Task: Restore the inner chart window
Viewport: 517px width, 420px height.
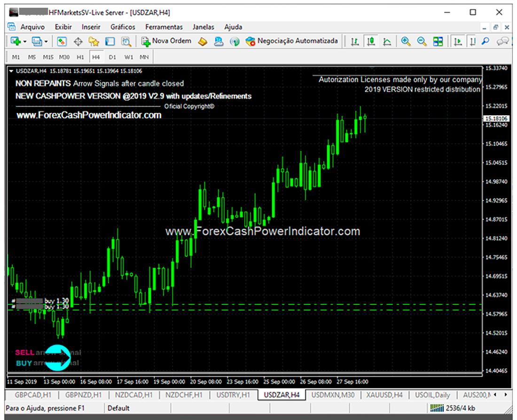Action: point(495,27)
